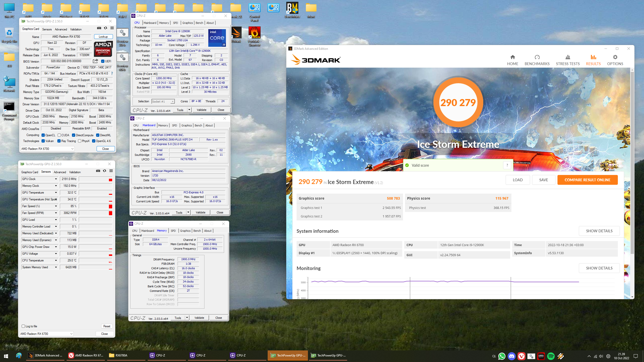The image size is (644, 362).
Task: Click Validate in CPU-Z Memory window
Action: [x=199, y=318]
